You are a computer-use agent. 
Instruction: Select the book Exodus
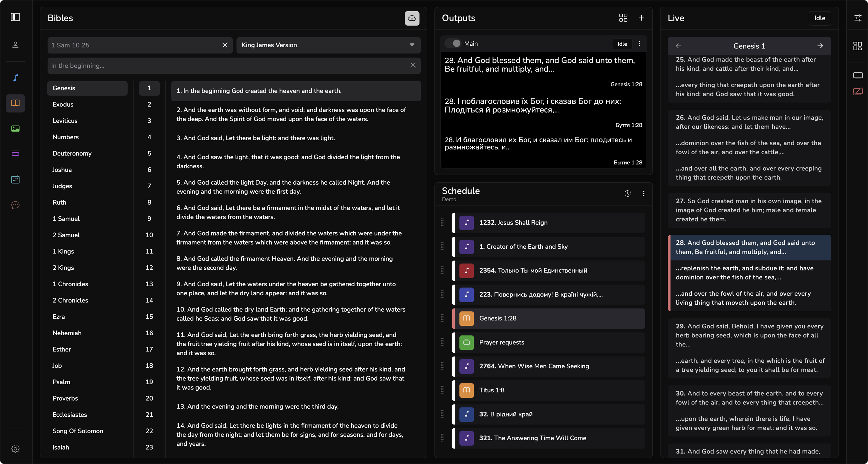[x=87, y=105]
